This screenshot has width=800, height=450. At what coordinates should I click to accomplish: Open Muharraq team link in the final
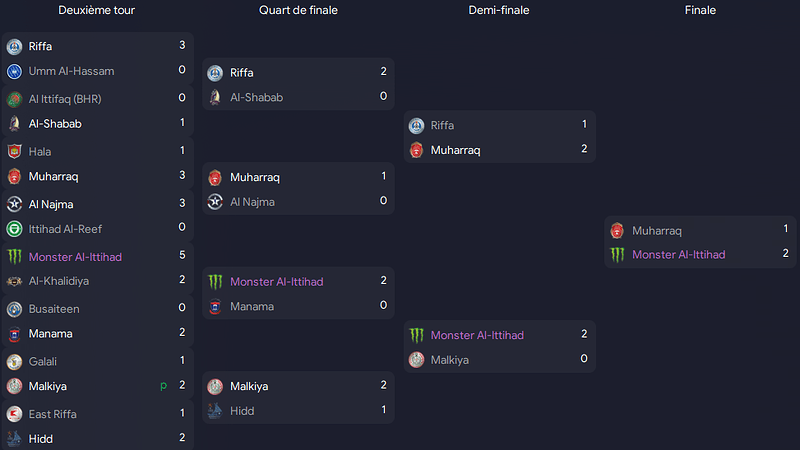click(657, 231)
